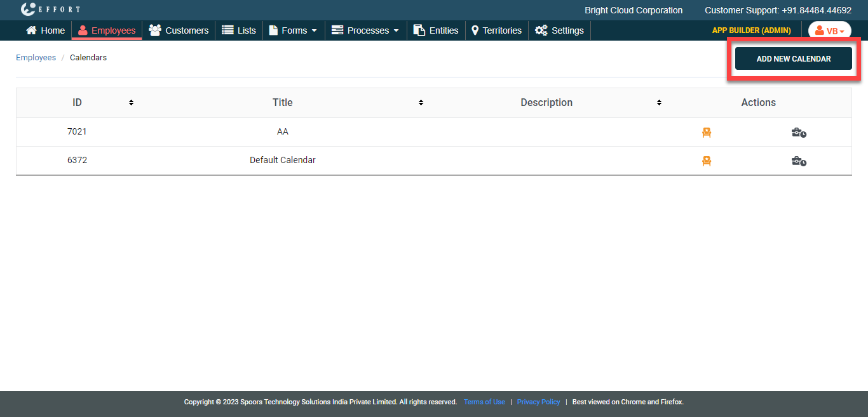Image resolution: width=868 pixels, height=417 pixels.
Task: Click the EFFORT logo in the header
Action: pos(50,10)
